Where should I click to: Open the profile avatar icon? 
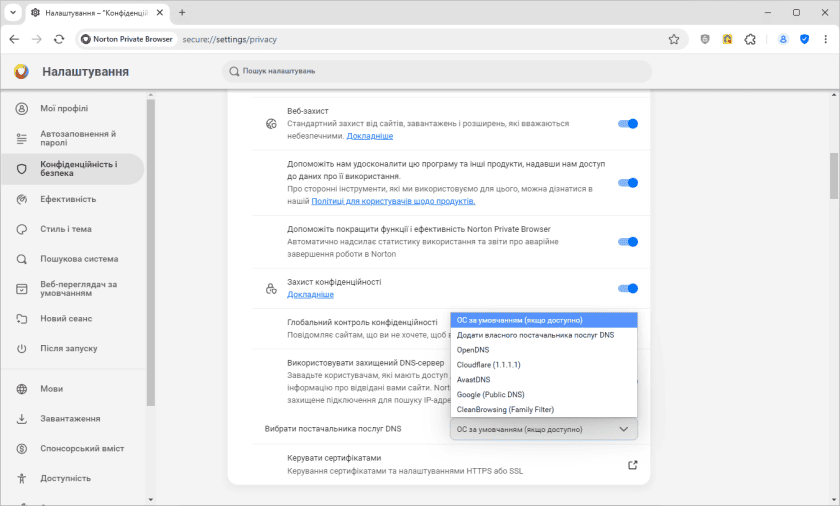pyautogui.click(x=783, y=39)
